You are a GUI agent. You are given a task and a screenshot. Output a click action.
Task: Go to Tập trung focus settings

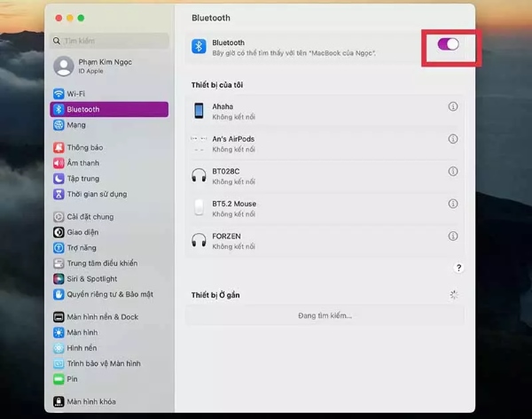point(82,178)
